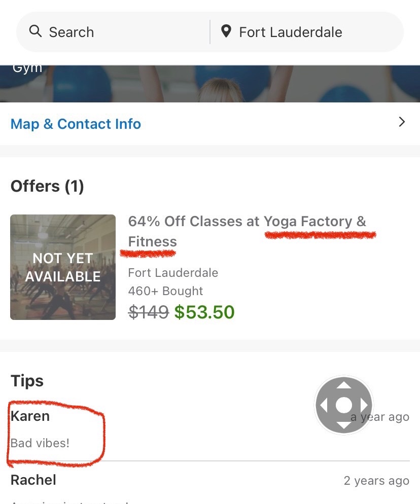Image resolution: width=420 pixels, height=504 pixels.
Task: Tap the gym header banner image
Action: pos(210,84)
